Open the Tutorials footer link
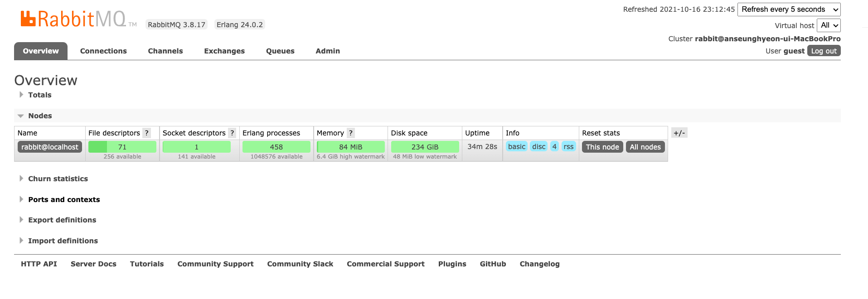Viewport: 868px width, 299px height. coord(147,264)
